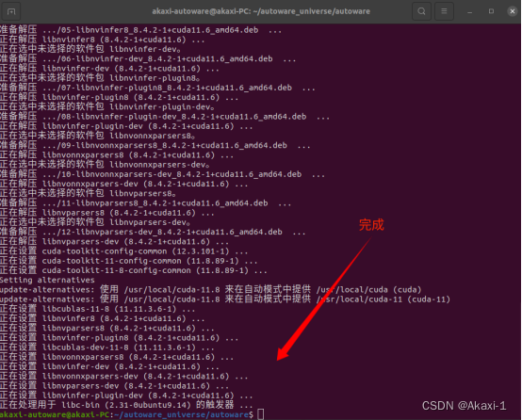This screenshot has width=522, height=420.
Task: Click the libc-bin (2.31-0ubuntu9.14) trigger line
Action: tap(126, 405)
